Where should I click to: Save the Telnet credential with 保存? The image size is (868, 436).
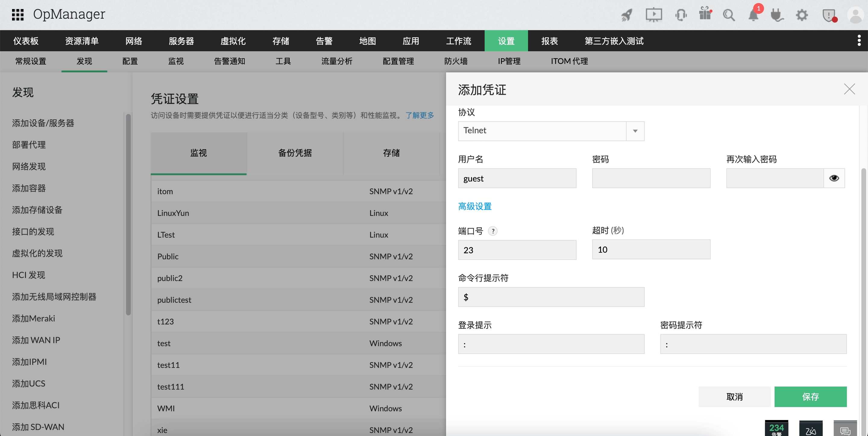[811, 397]
